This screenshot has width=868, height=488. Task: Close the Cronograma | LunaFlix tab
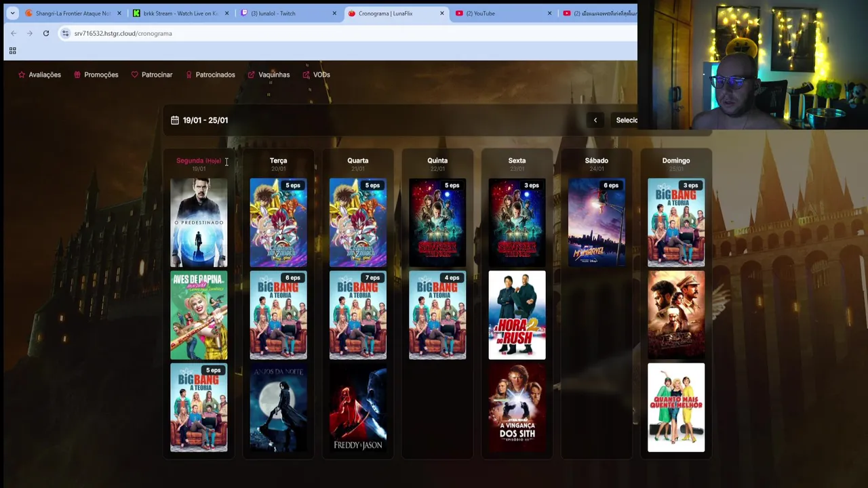pyautogui.click(x=442, y=13)
